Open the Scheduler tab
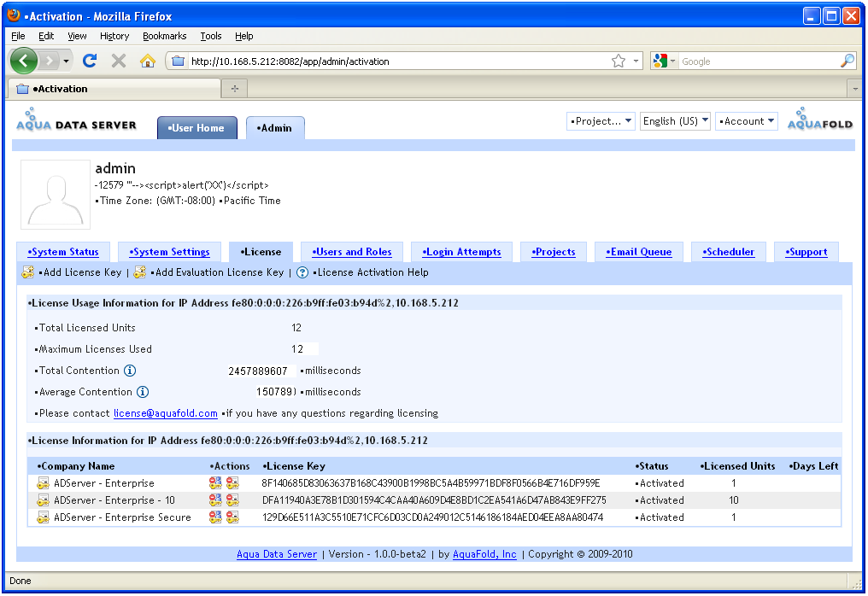The height and width of the screenshot is (596, 868). (729, 252)
